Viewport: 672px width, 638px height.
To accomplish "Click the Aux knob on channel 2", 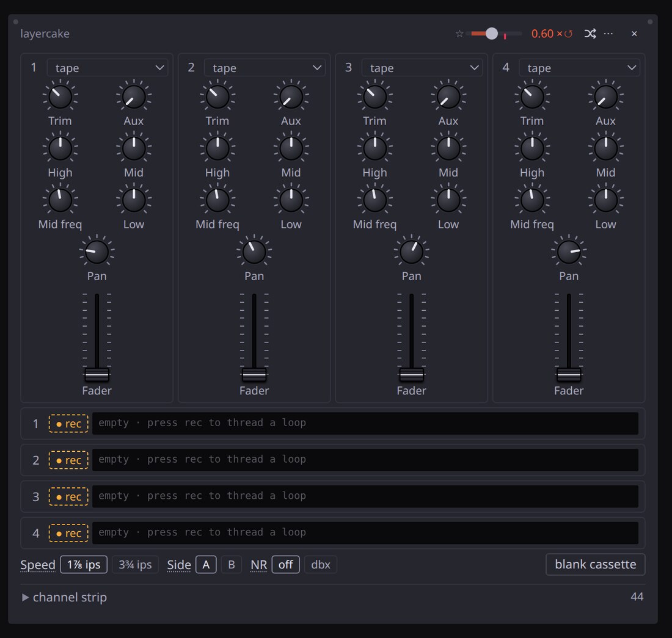I will point(291,97).
